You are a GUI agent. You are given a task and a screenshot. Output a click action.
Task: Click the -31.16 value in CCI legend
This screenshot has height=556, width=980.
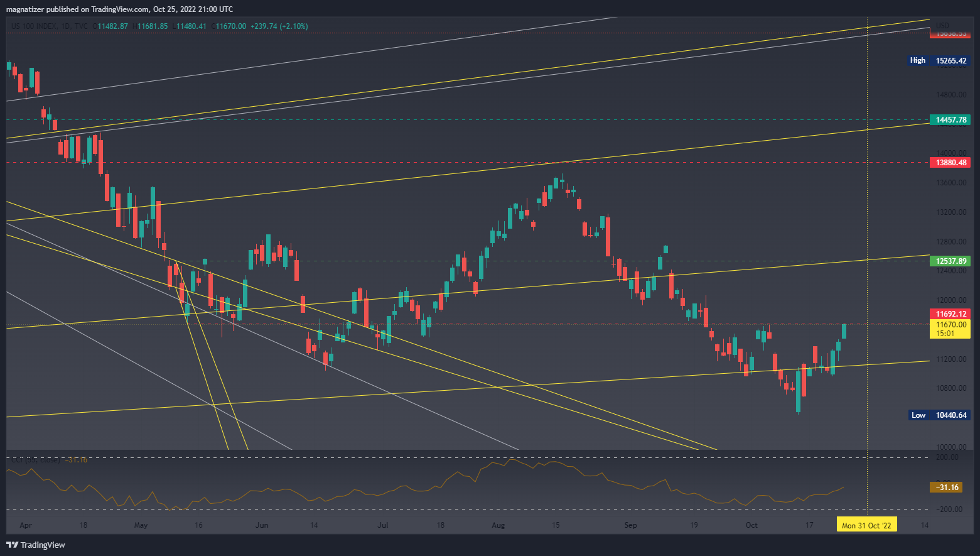coord(76,460)
